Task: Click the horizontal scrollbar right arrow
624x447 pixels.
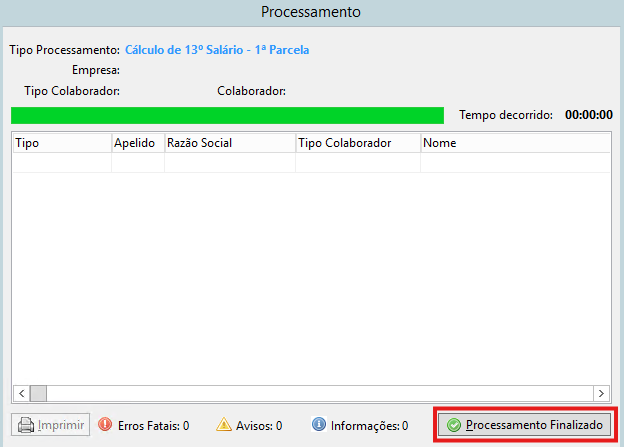Action: 601,394
